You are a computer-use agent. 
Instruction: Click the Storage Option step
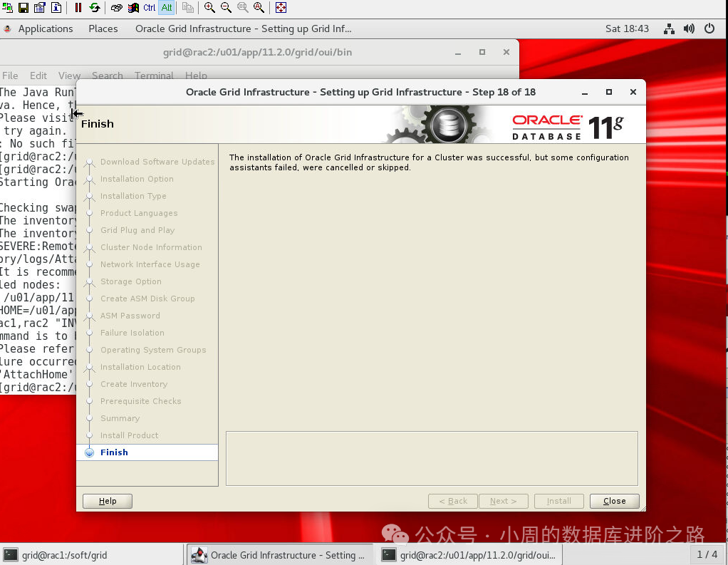pyautogui.click(x=131, y=282)
